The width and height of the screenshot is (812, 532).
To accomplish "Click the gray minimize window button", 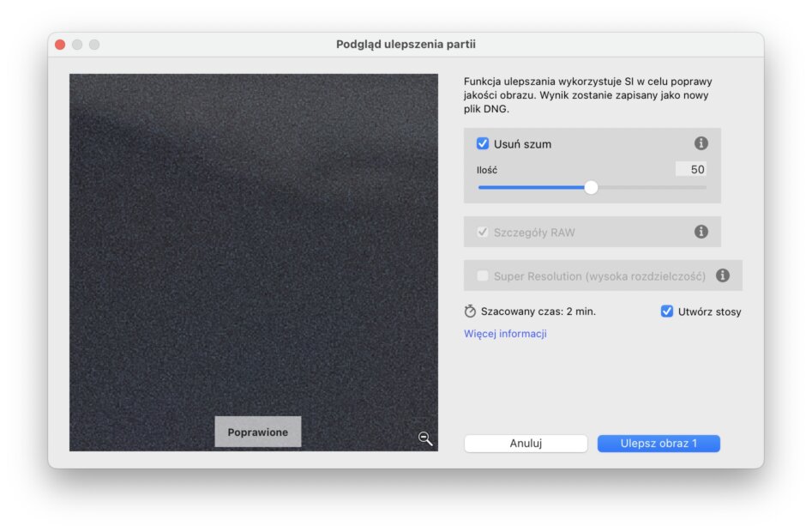I will click(77, 45).
